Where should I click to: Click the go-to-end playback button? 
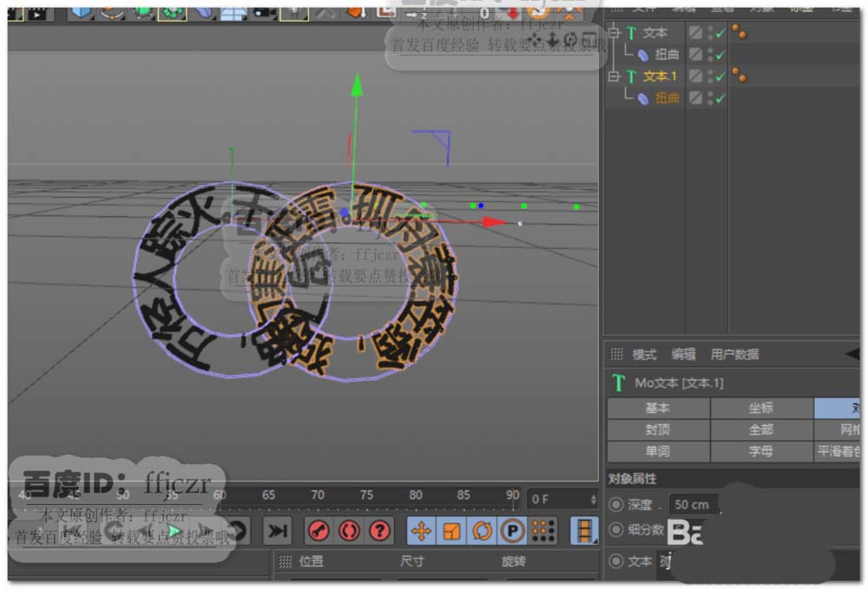coord(277,530)
